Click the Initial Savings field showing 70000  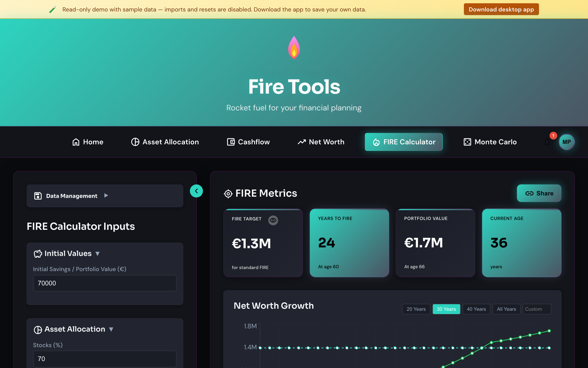(105, 283)
